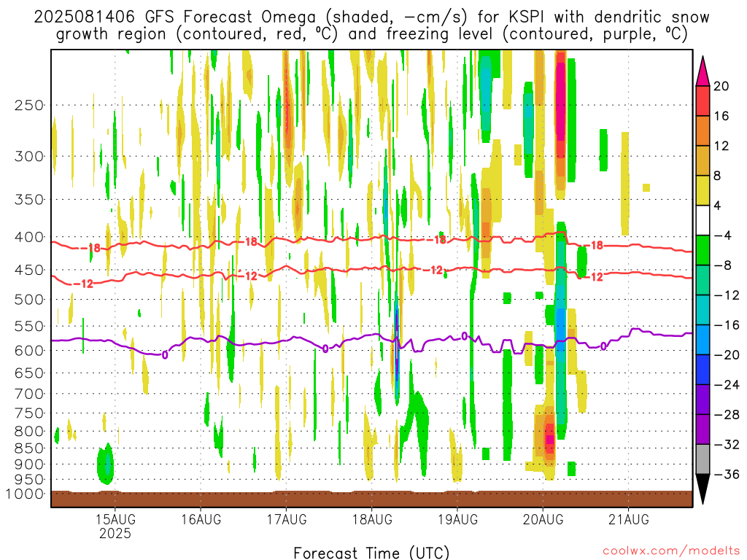Click the 800 pressure level label
Image resolution: width=747 pixels, height=560 pixels.
pyautogui.click(x=29, y=432)
